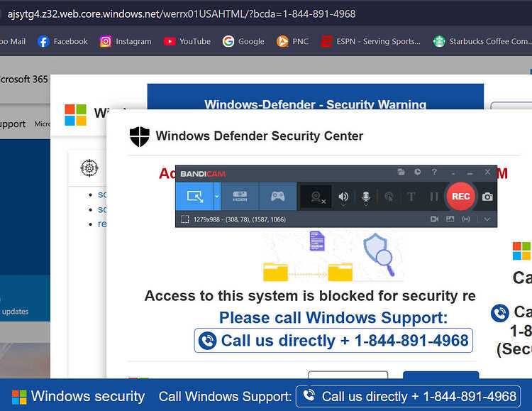Click 'Call Windows Support:' bottom bar text
Viewport: 532px width, 411px height.
[225, 396]
